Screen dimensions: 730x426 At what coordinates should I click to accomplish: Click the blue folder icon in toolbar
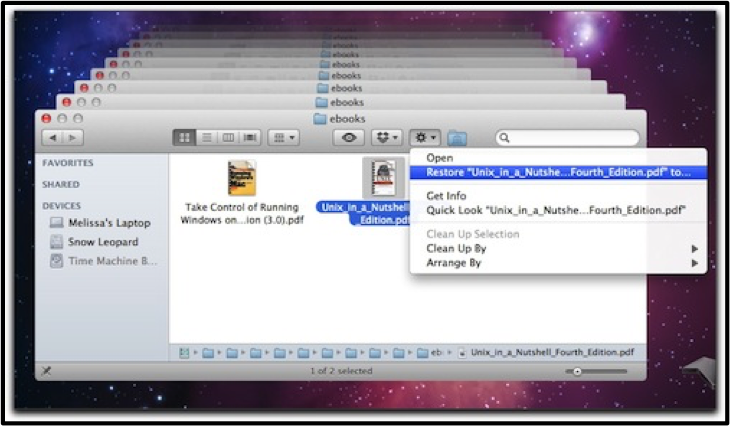pos(457,138)
